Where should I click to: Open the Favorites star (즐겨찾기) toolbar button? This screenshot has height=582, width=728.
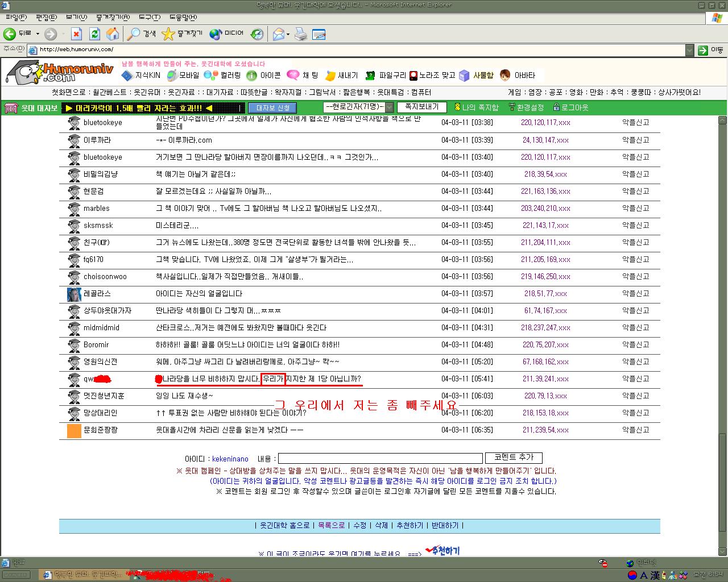coord(182,34)
